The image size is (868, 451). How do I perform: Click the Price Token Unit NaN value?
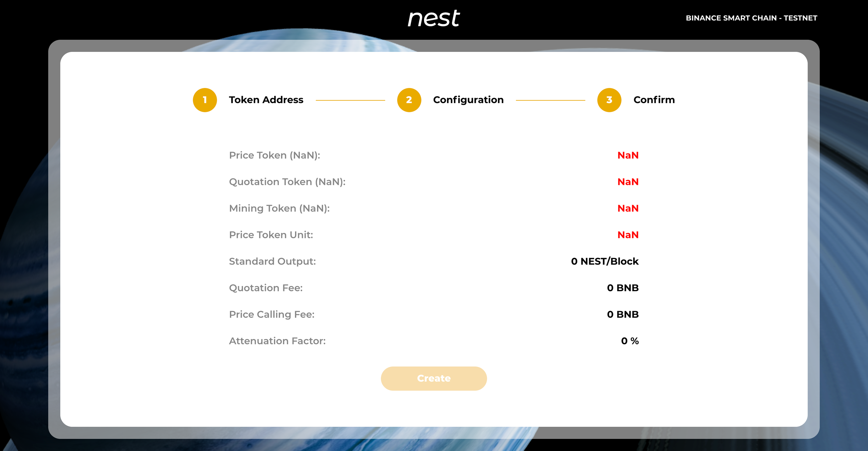pos(628,235)
